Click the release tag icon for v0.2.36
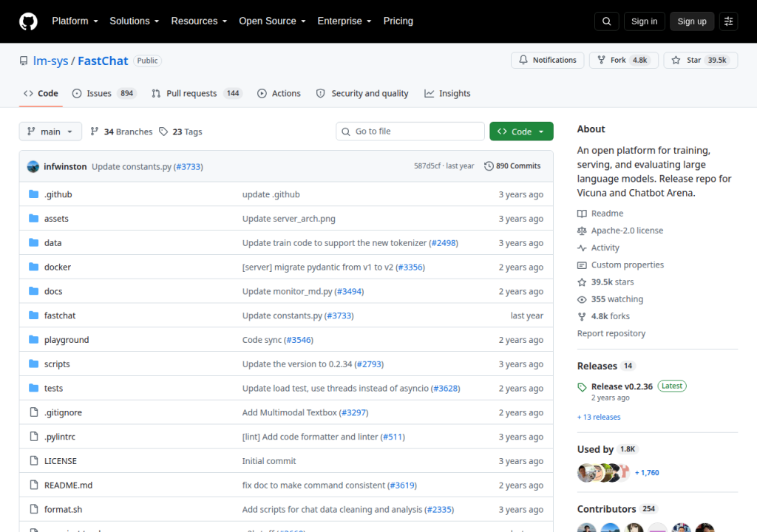 [x=582, y=386]
